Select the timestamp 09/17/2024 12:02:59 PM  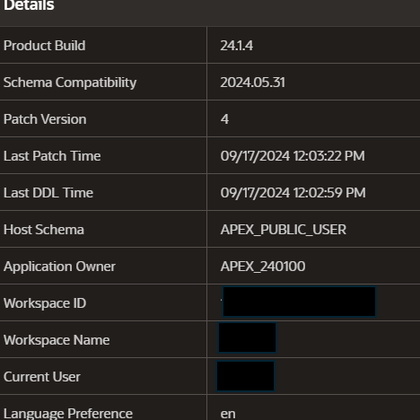[x=293, y=193]
